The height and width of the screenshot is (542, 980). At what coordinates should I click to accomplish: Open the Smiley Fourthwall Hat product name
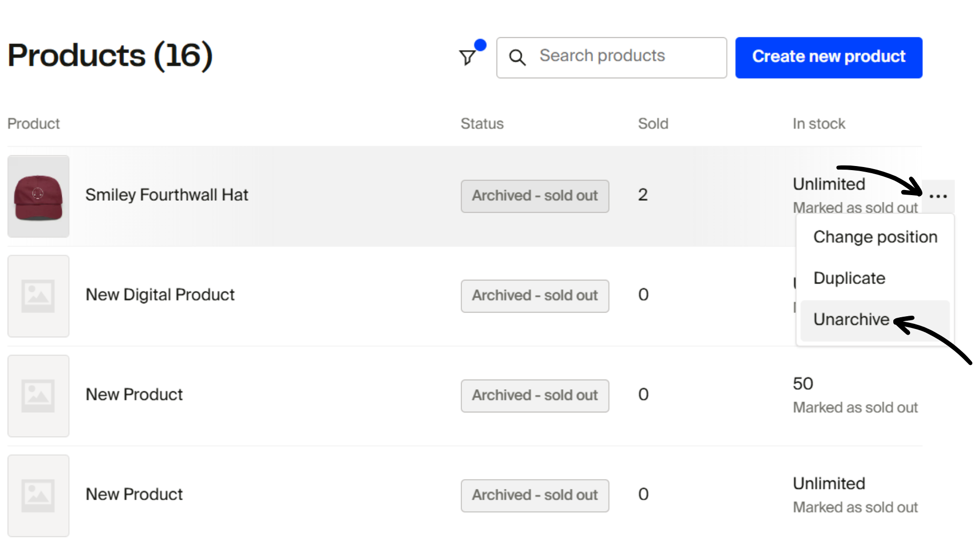tap(166, 195)
